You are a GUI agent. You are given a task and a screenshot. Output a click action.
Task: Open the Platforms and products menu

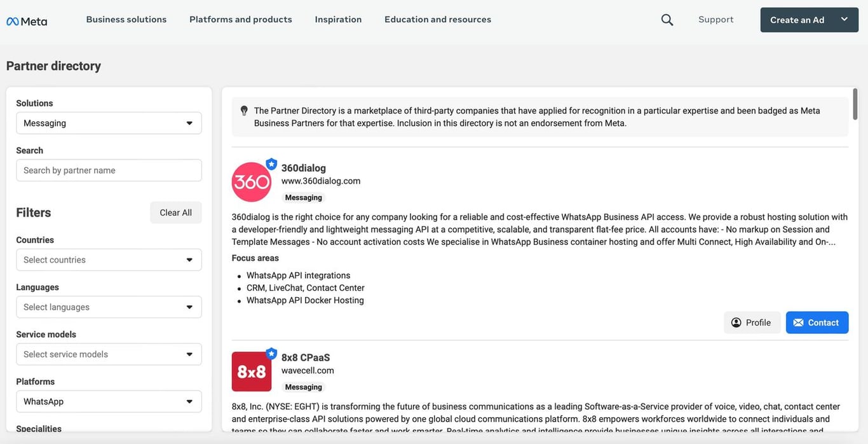(x=241, y=20)
